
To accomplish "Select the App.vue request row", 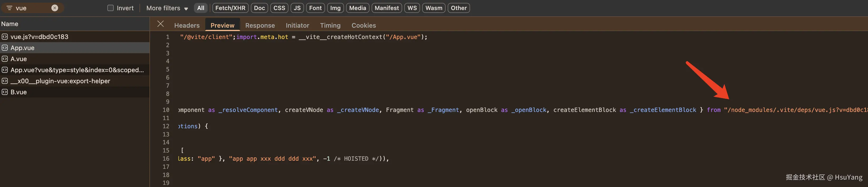I will [74, 48].
